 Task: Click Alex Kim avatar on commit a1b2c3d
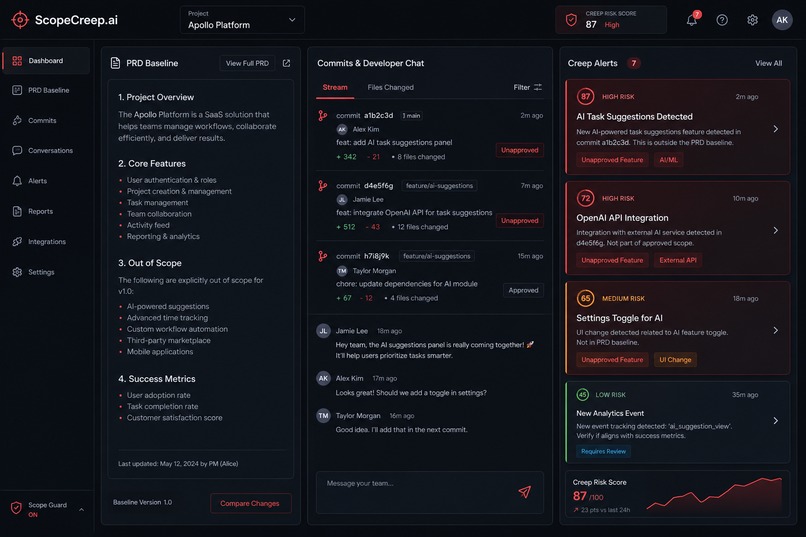(342, 129)
